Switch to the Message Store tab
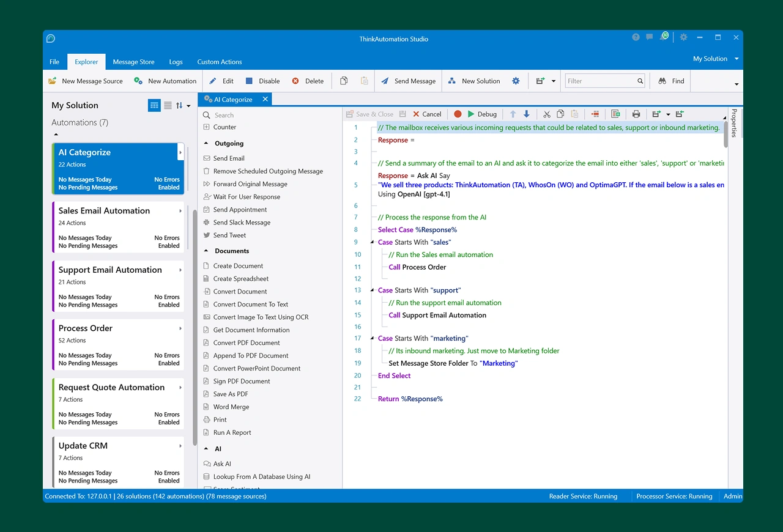 pos(133,62)
